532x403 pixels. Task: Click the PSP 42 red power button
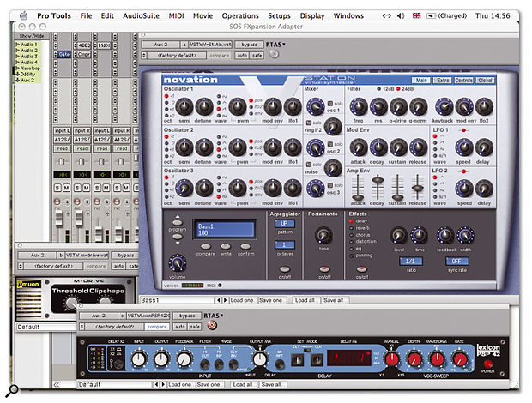pyautogui.click(x=488, y=364)
